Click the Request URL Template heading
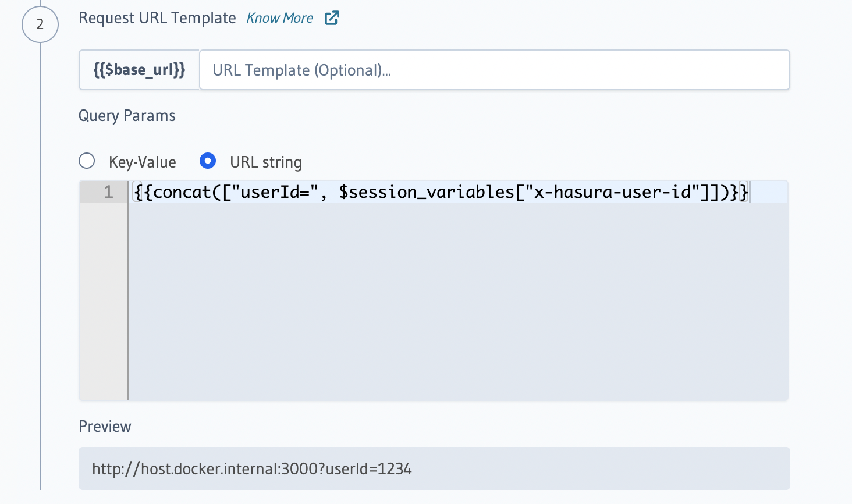Screen dimensions: 852x504 (x=157, y=18)
